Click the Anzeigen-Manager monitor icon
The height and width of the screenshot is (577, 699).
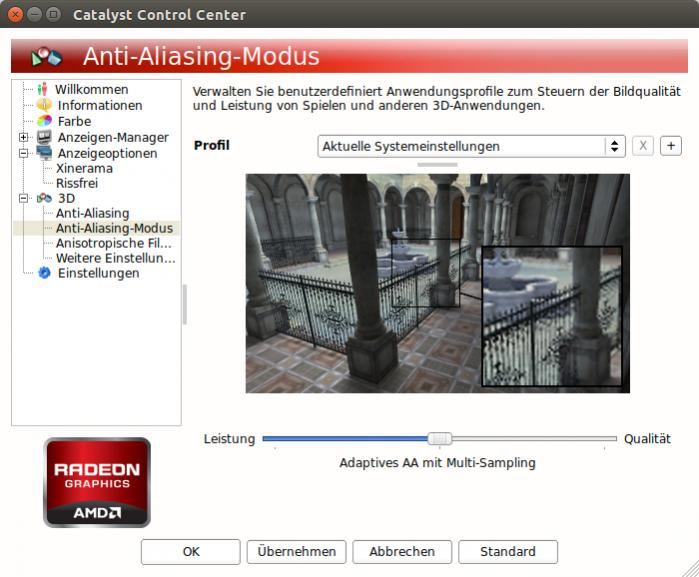click(44, 137)
